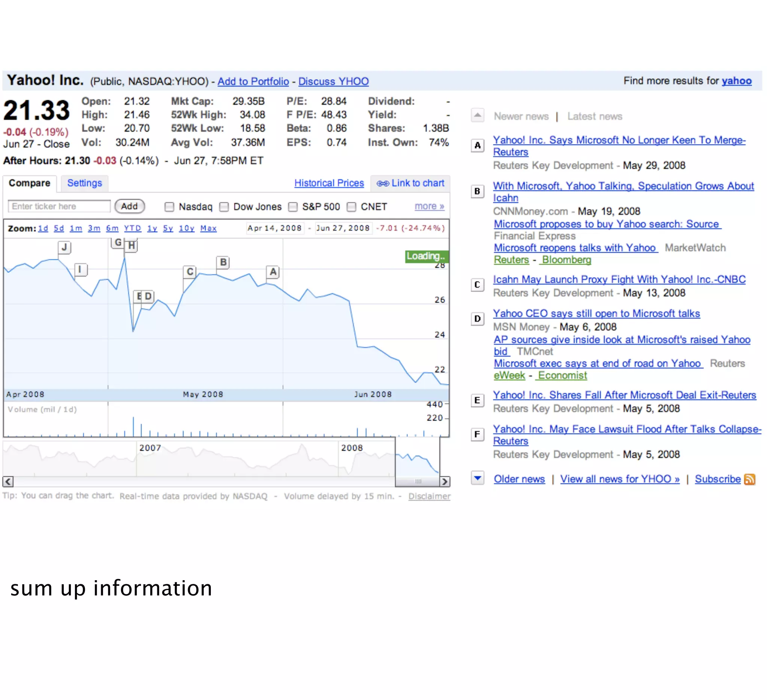Open the Historical Prices link
Viewport: 767px width, 700px height.
coord(329,183)
